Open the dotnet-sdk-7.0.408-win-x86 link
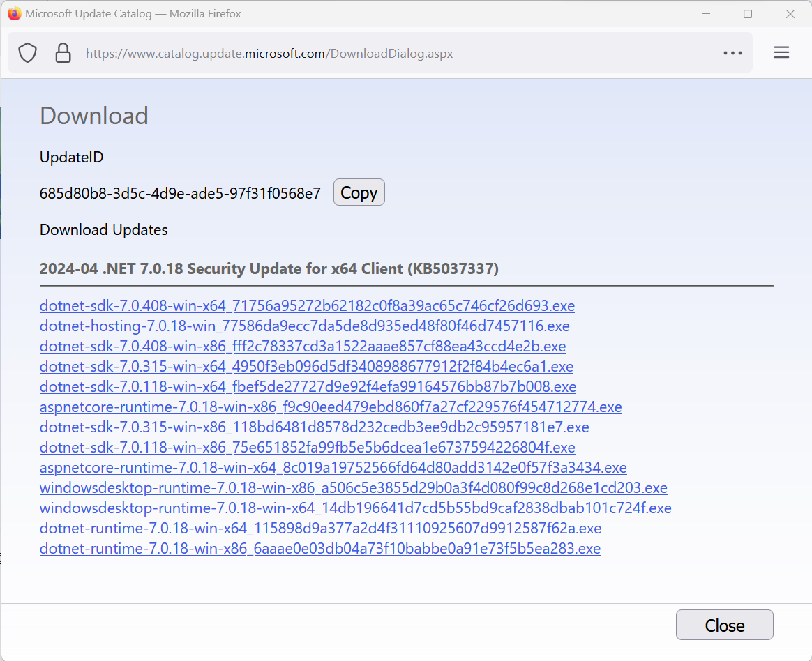The image size is (812, 661). click(302, 347)
